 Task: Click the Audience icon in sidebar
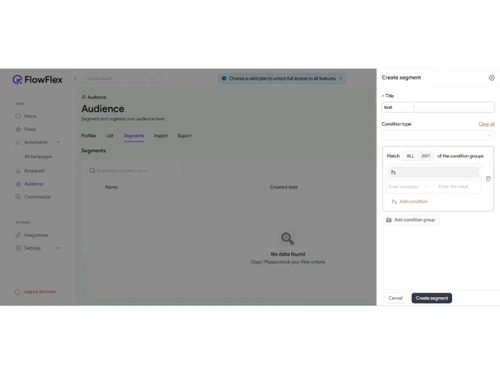[x=18, y=184]
